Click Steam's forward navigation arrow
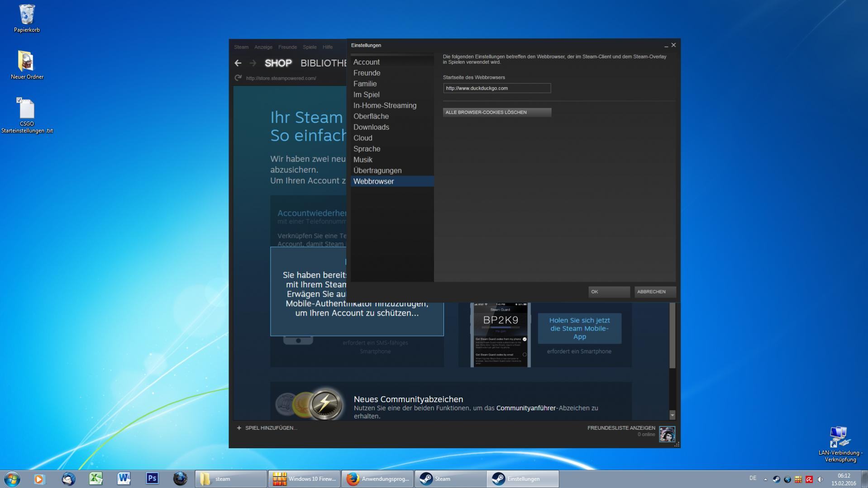 [253, 63]
